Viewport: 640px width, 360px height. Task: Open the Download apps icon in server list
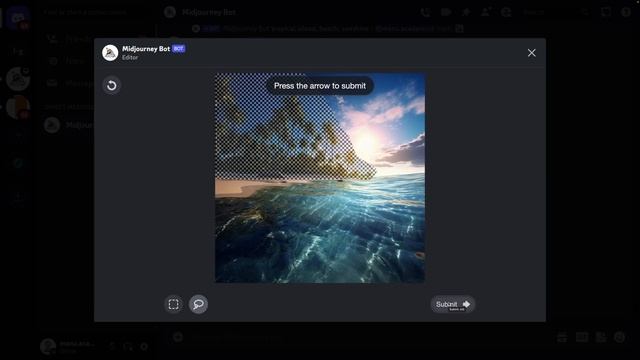pos(18,197)
